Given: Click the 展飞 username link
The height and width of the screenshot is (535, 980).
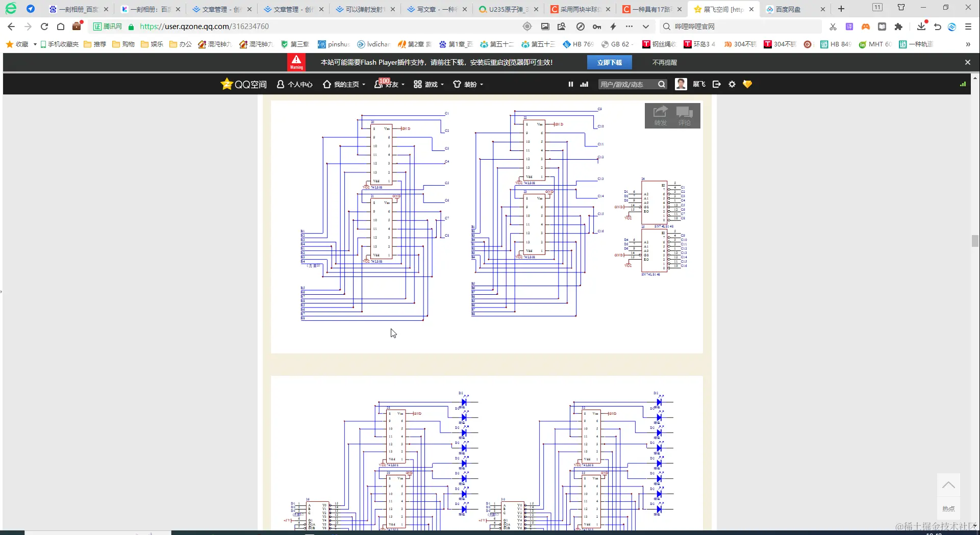Looking at the screenshot, I should [699, 84].
